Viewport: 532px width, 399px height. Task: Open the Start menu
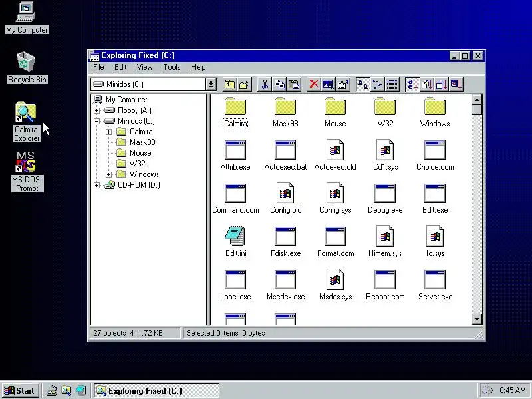[x=20, y=391]
